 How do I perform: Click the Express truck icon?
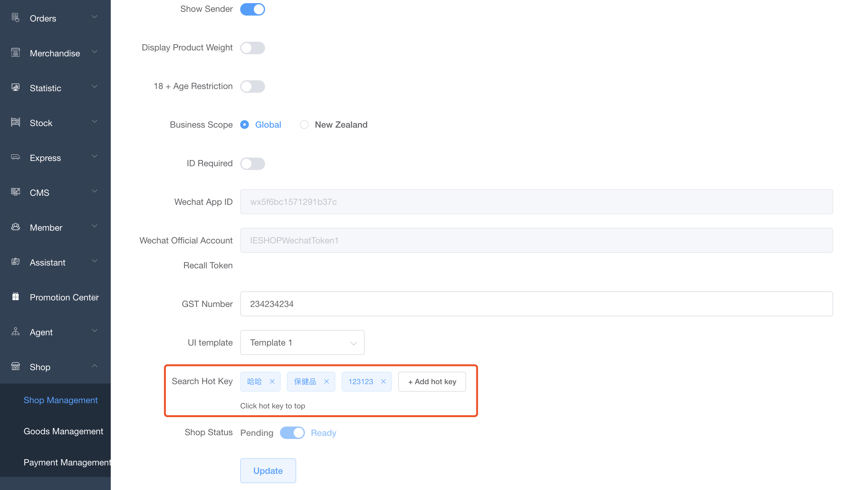point(16,157)
